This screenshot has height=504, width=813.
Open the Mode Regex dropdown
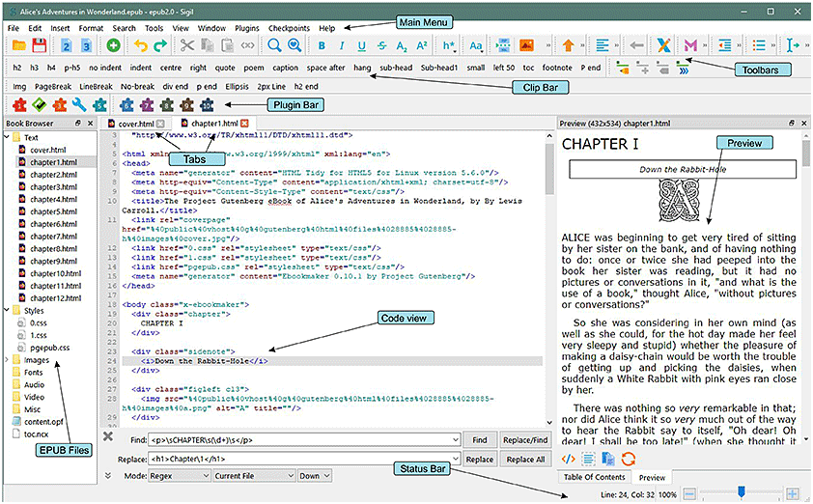(178, 476)
